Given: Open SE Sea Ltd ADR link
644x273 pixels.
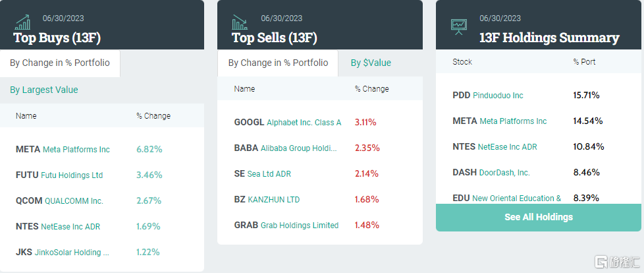Looking at the screenshot, I should [x=262, y=174].
